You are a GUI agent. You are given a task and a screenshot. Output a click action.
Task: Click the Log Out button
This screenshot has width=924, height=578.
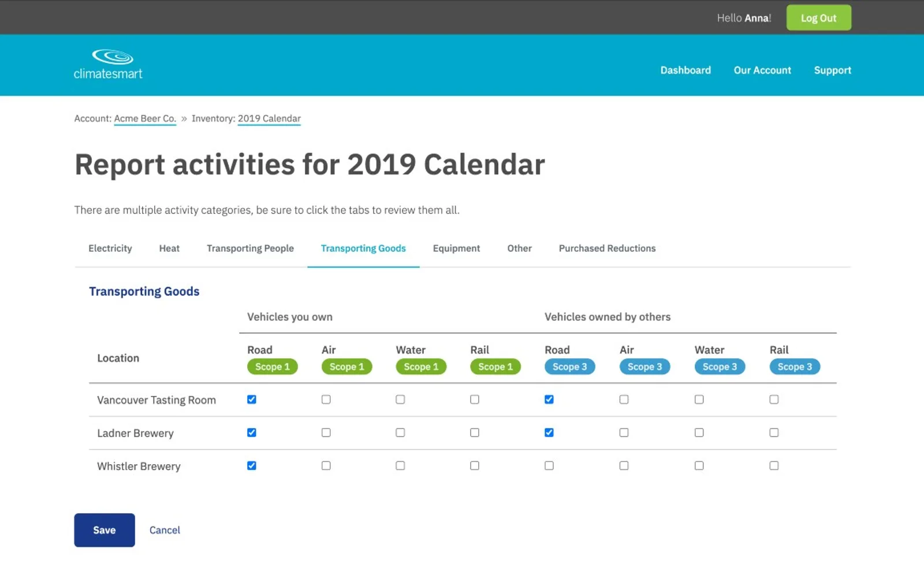(818, 18)
